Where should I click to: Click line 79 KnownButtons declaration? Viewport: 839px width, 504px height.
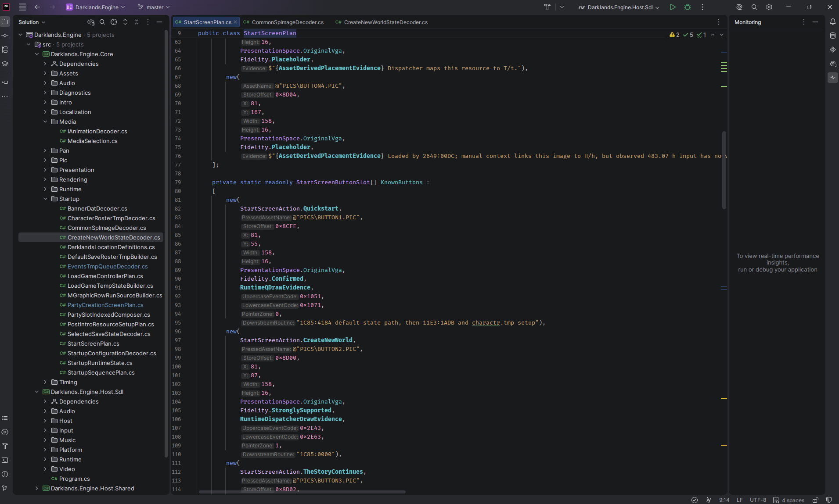point(320,182)
